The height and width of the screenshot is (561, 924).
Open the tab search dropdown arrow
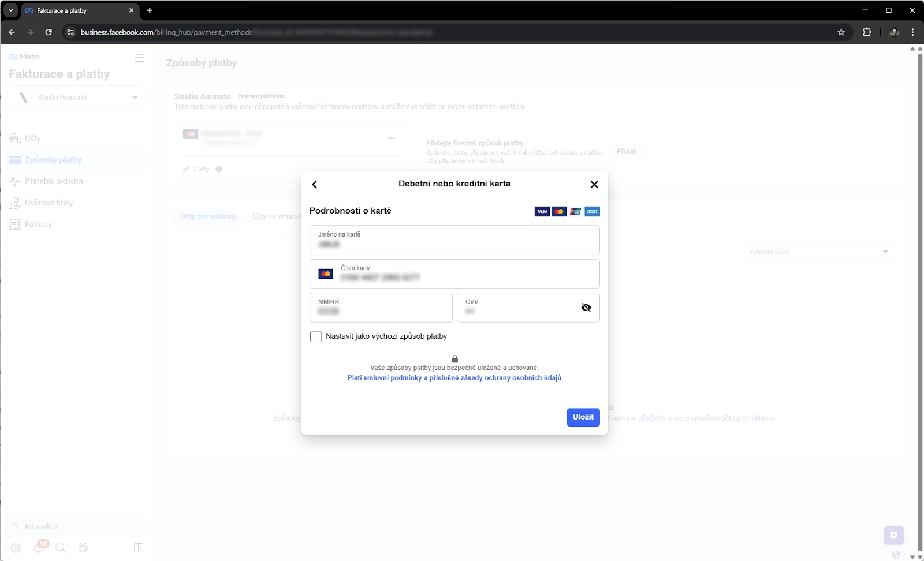pyautogui.click(x=10, y=10)
